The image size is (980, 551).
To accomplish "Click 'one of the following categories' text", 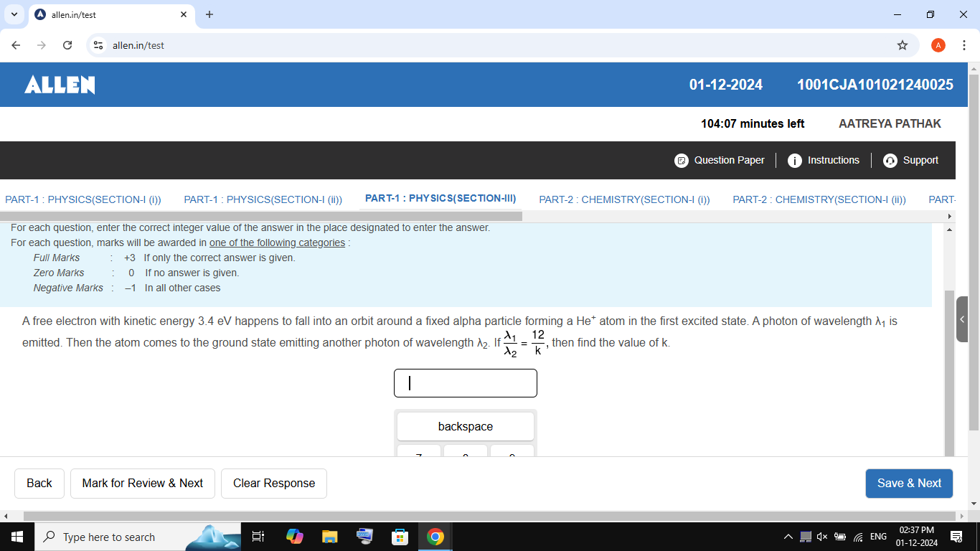I will (x=277, y=242).
